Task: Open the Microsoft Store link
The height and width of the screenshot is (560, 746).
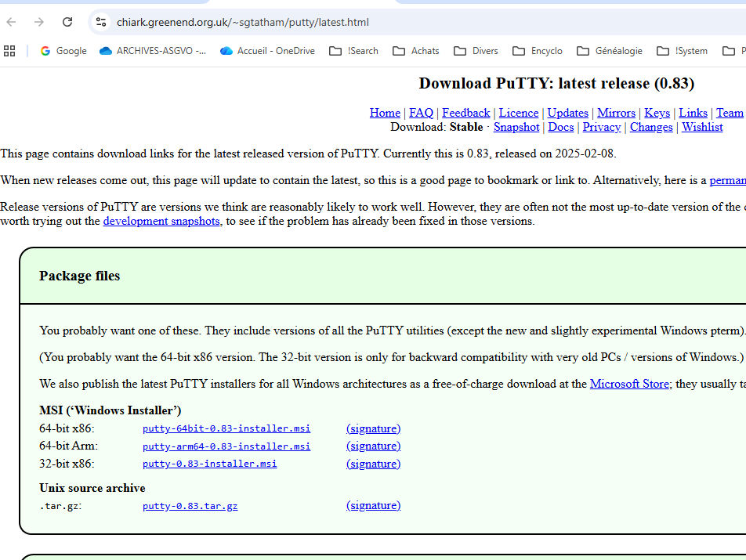Action: click(629, 384)
